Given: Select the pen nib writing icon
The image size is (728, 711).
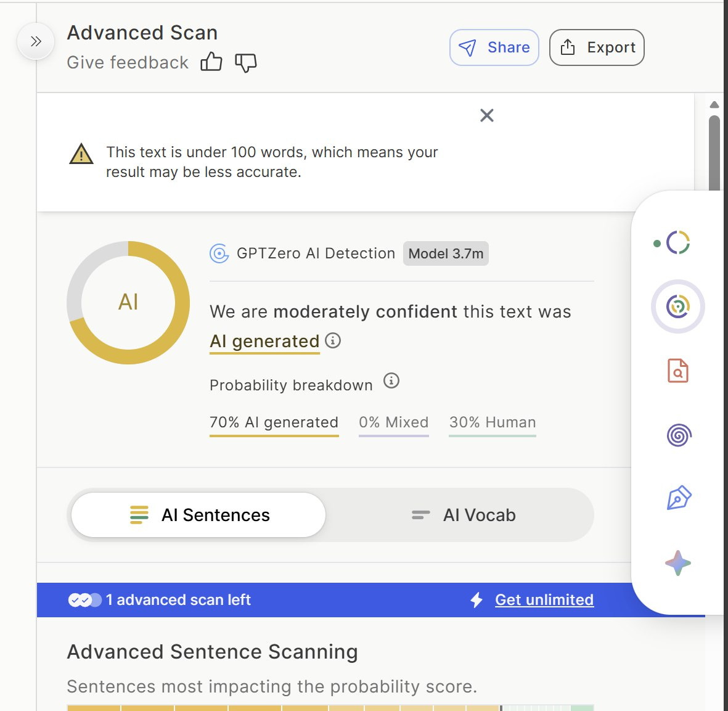Looking at the screenshot, I should tap(678, 498).
